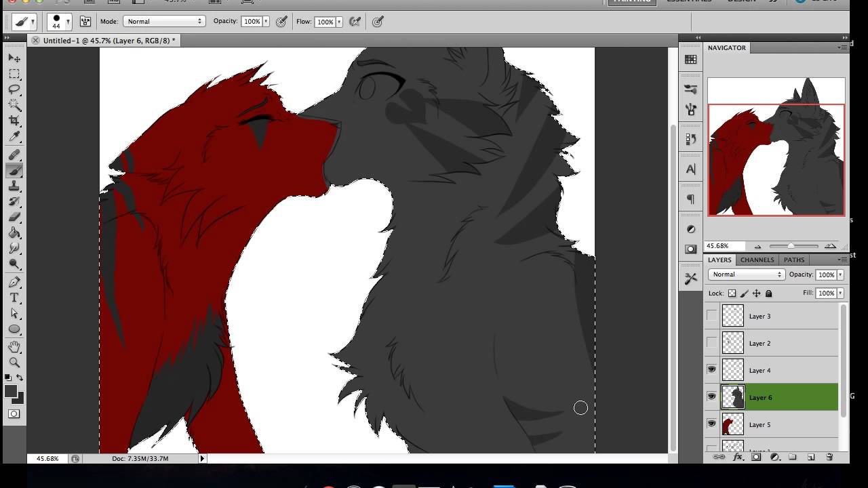Reset to default foreground and background colors
The image size is (868, 488).
[x=8, y=378]
